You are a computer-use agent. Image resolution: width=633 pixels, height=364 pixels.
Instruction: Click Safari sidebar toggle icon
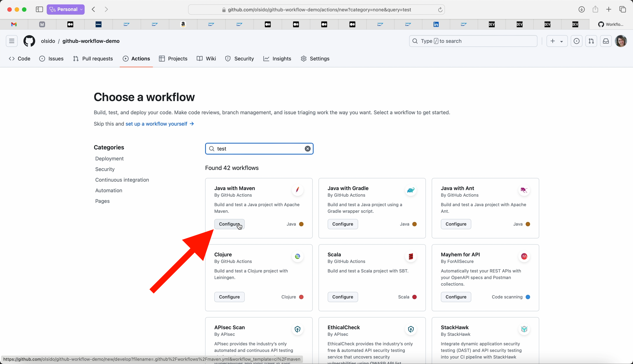pos(39,10)
